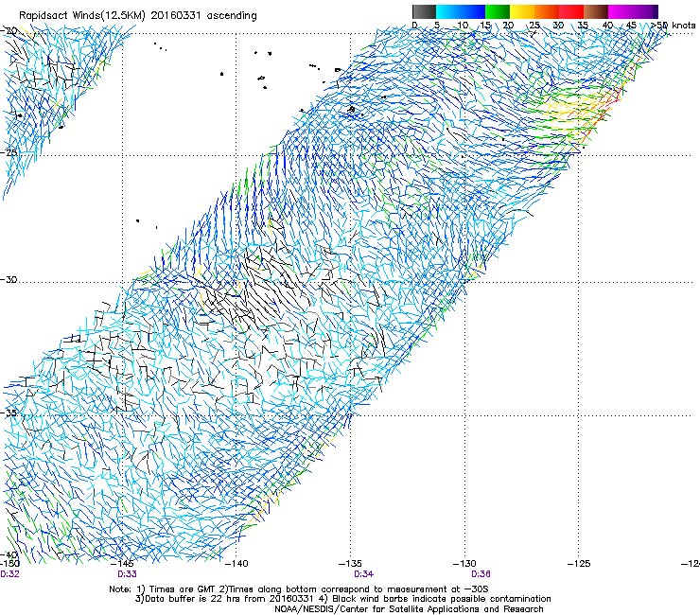The image size is (700, 615).
Task: Click the legend tick label '10'
Action: (463, 26)
